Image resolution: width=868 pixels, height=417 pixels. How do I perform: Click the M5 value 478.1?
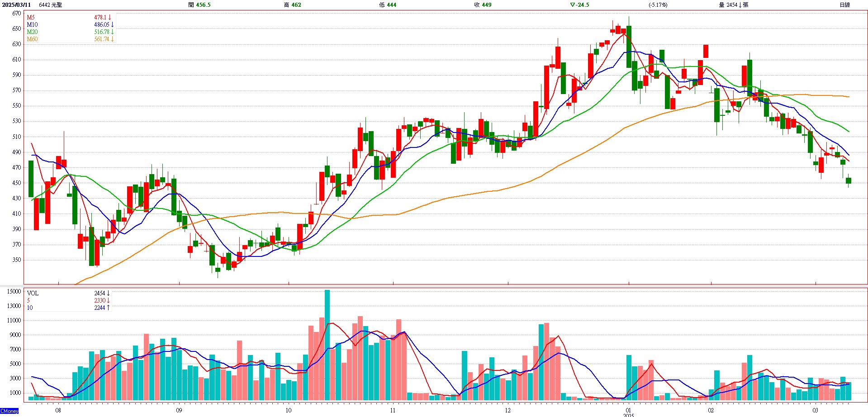tap(103, 18)
